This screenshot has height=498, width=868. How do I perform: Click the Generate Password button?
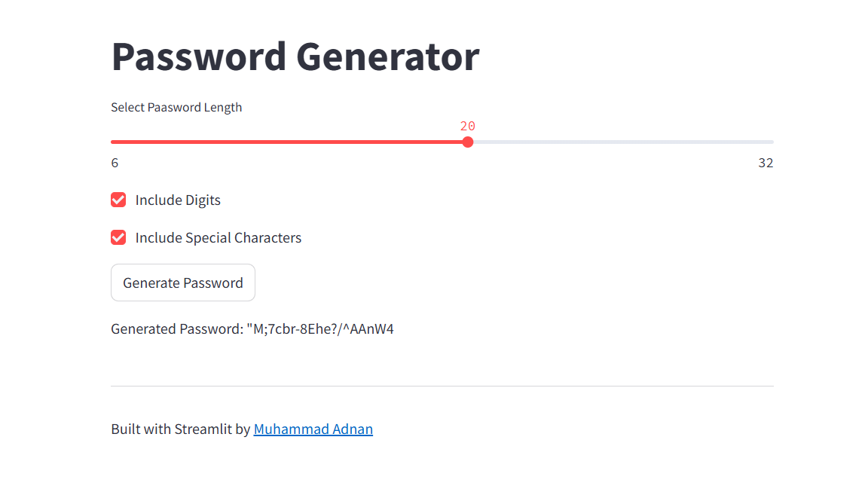183,283
